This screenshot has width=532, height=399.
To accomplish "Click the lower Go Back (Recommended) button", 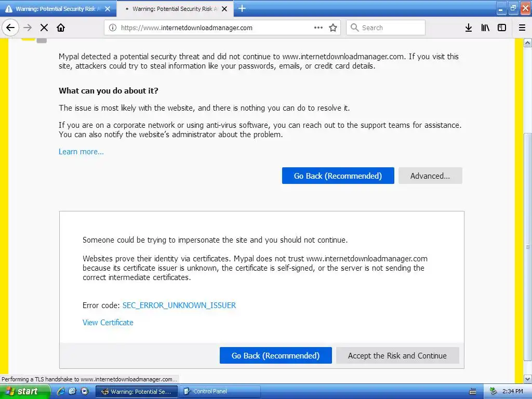I will click(x=275, y=355).
